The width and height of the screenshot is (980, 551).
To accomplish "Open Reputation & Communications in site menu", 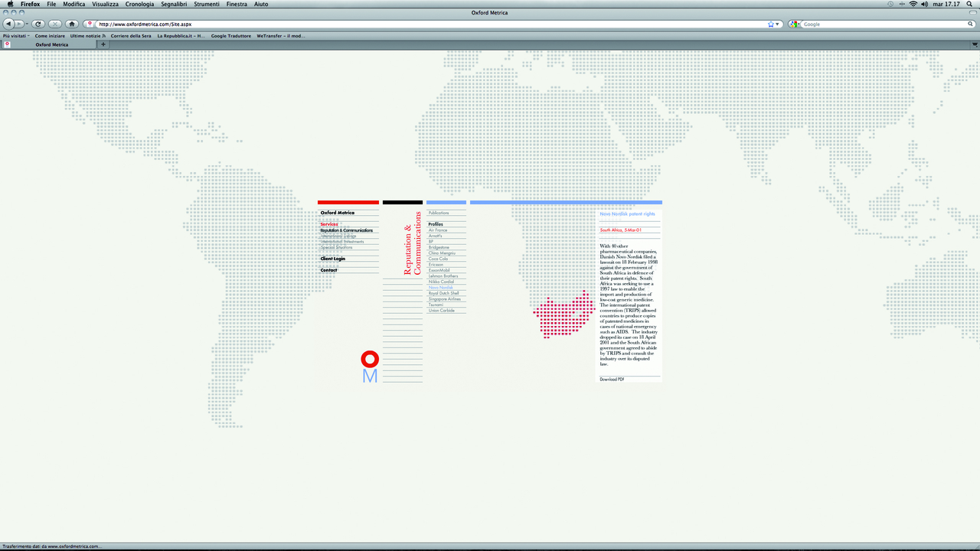I will pyautogui.click(x=347, y=230).
